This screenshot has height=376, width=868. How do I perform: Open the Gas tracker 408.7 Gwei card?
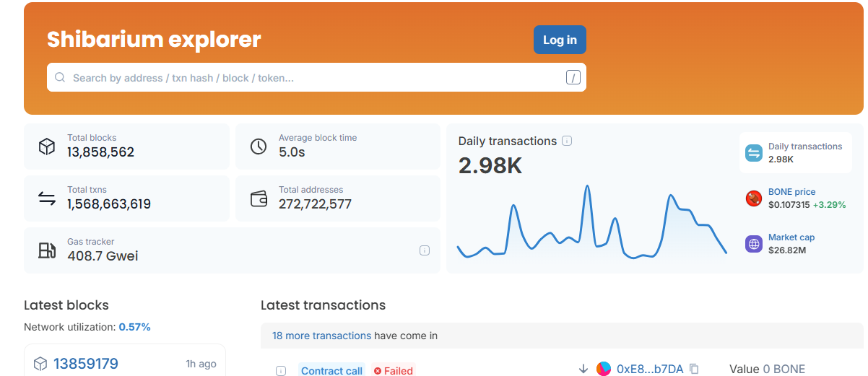(232, 250)
